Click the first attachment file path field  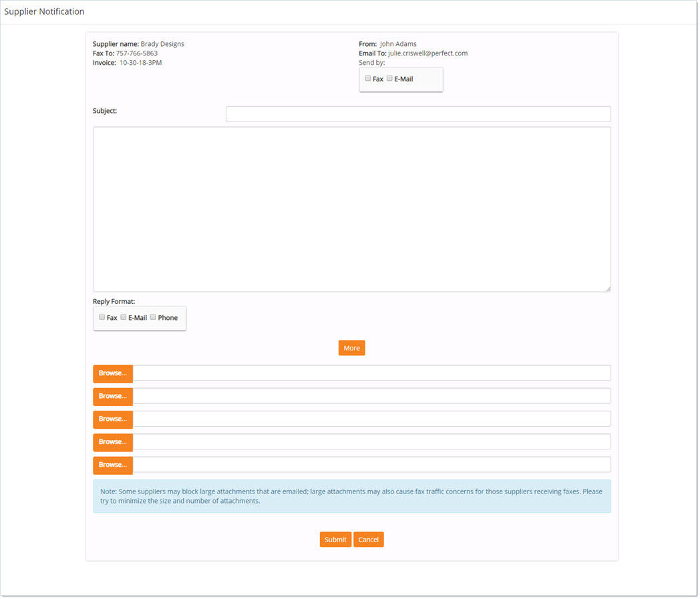tap(372, 373)
